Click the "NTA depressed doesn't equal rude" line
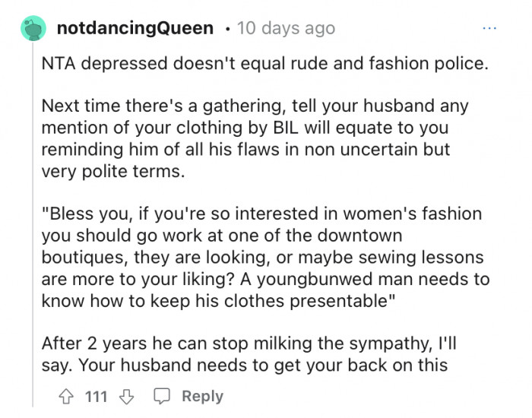 point(264,64)
